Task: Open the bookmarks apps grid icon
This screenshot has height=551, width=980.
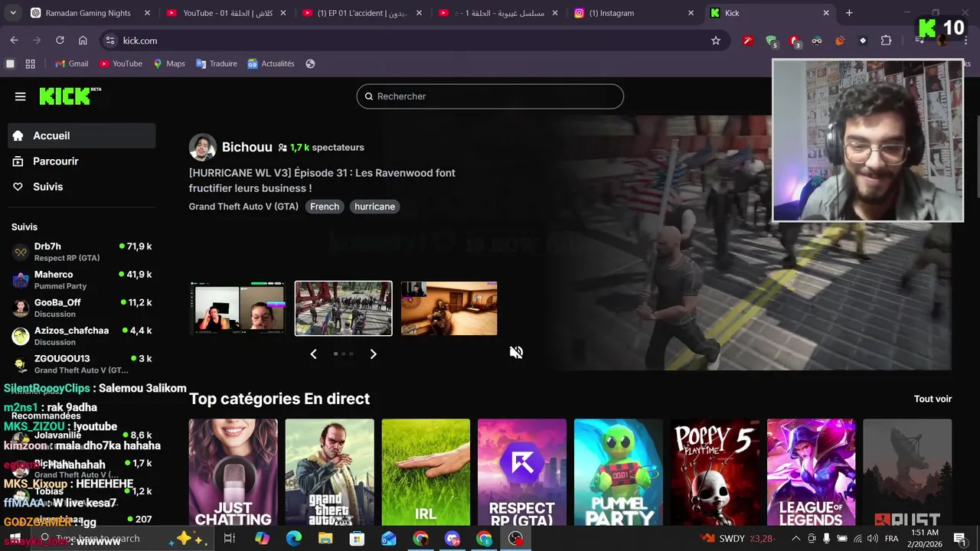Action: 31,64
